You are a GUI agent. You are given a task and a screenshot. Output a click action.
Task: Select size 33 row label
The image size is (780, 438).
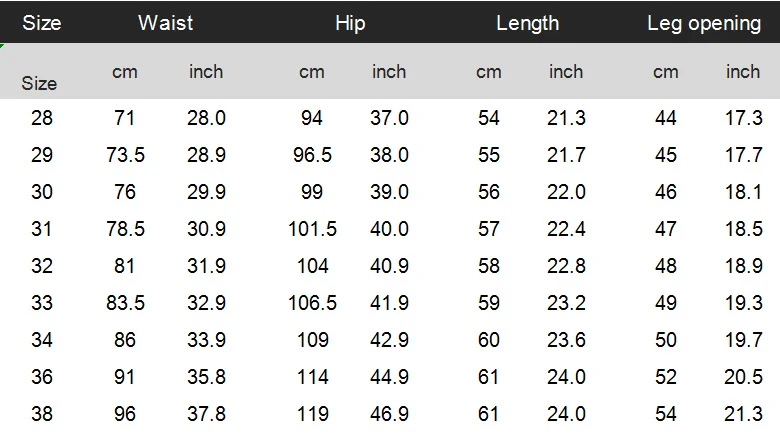pyautogui.click(x=42, y=303)
